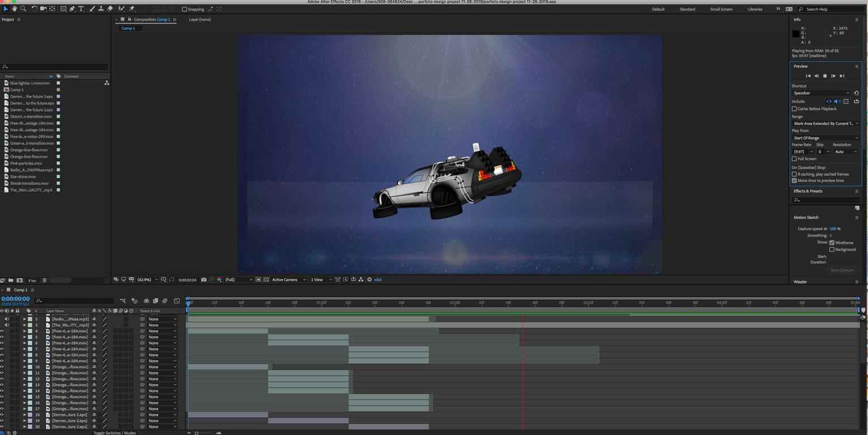Select Star-shine.mov in Project panel
Viewport: 868px width, 435px height.
pyautogui.click(x=23, y=176)
